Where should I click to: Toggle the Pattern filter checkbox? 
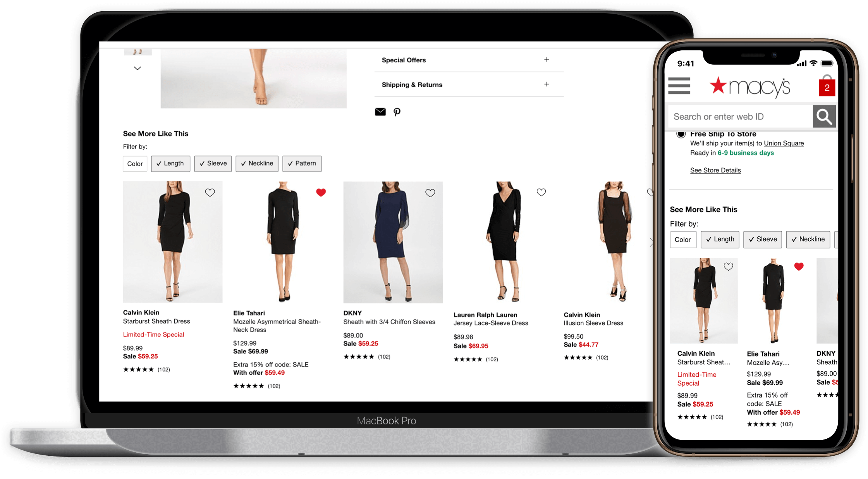click(x=302, y=164)
